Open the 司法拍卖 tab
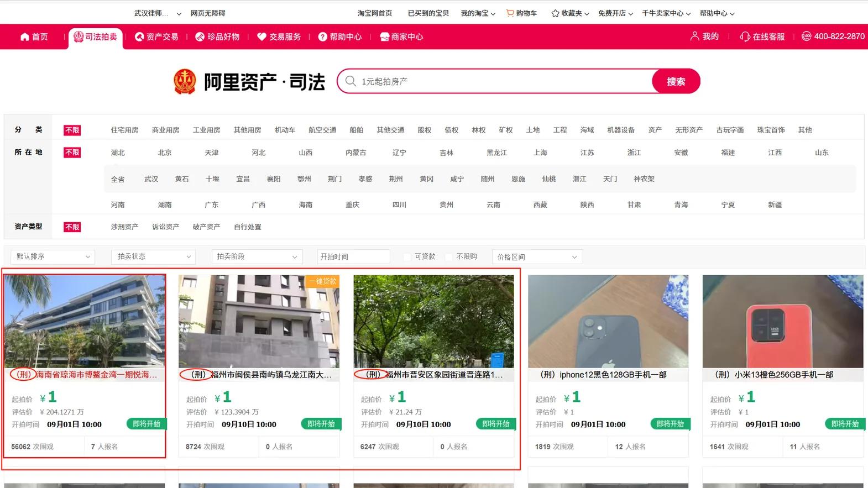Viewport: 868px width, 488px height. (96, 36)
